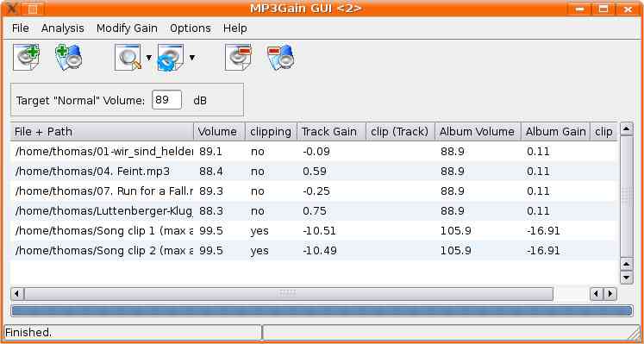
Task: Click the horizontal scrollbar far-left arrow
Action: (x=17, y=294)
